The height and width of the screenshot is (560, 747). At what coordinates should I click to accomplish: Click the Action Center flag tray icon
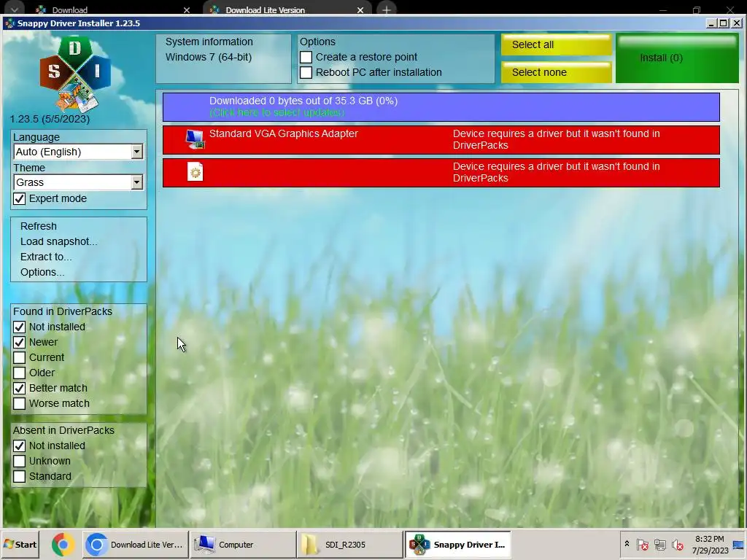[642, 544]
